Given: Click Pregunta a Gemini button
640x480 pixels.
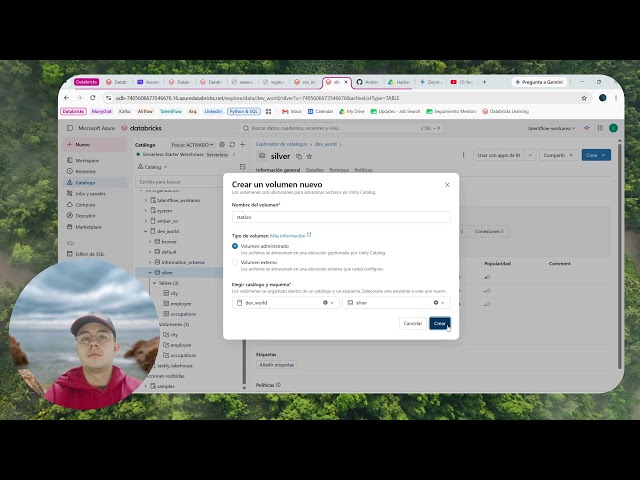Looking at the screenshot, I should tap(539, 82).
